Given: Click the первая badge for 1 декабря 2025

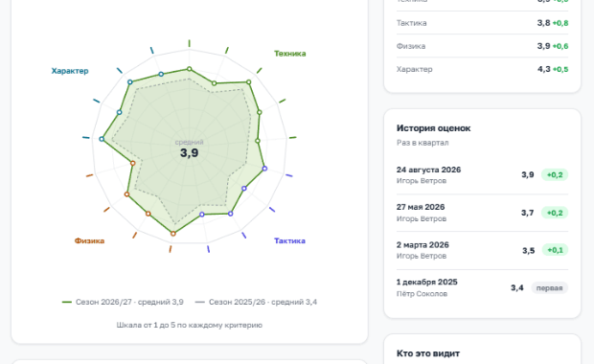Looking at the screenshot, I should click(549, 288).
